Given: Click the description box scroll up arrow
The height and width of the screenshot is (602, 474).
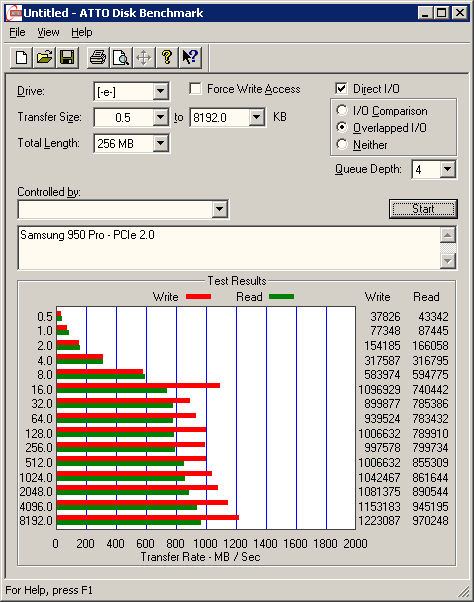Looking at the screenshot, I should (x=448, y=235).
